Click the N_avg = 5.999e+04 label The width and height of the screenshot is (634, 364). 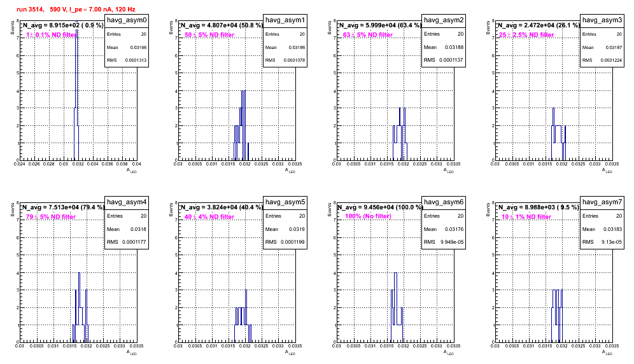click(380, 25)
